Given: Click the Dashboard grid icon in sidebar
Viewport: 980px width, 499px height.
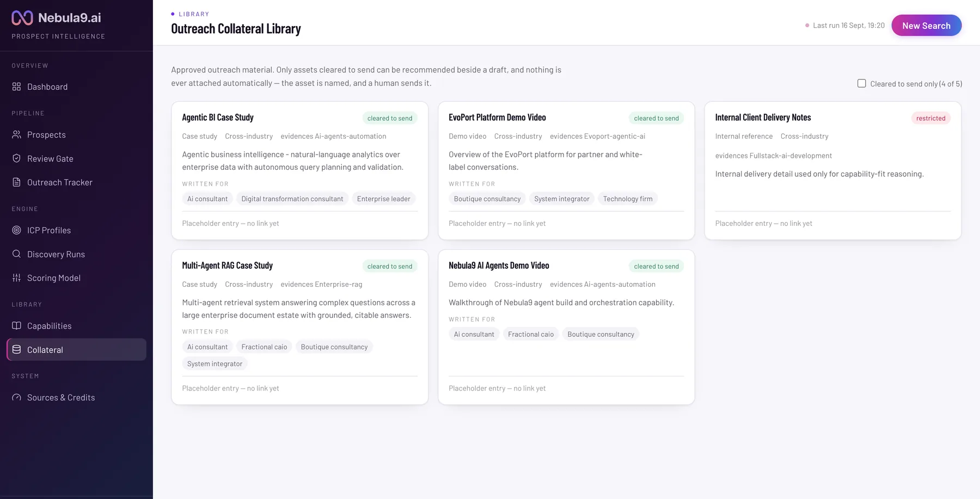Looking at the screenshot, I should [17, 87].
